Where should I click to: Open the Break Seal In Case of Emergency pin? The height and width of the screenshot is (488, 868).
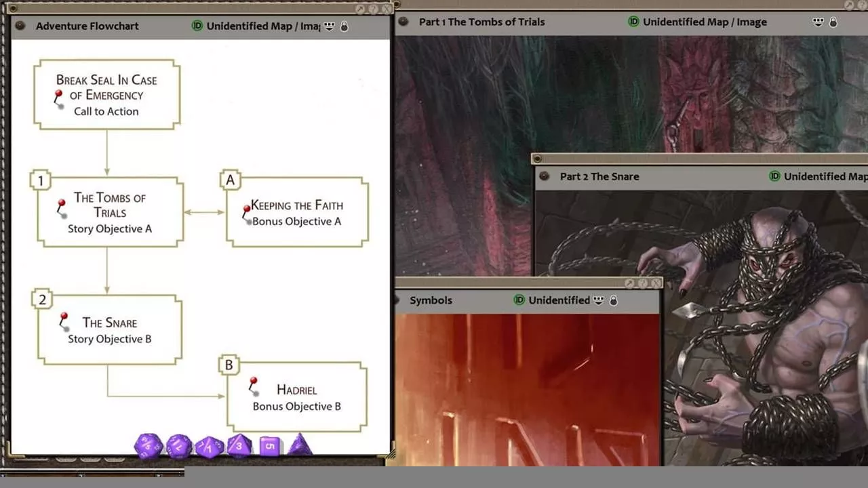(x=58, y=99)
